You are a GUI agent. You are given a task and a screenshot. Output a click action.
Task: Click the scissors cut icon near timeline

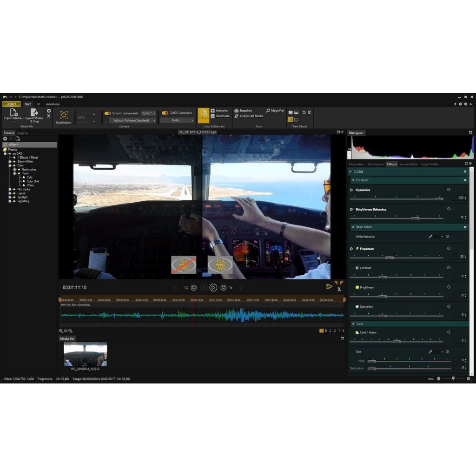tap(339, 289)
